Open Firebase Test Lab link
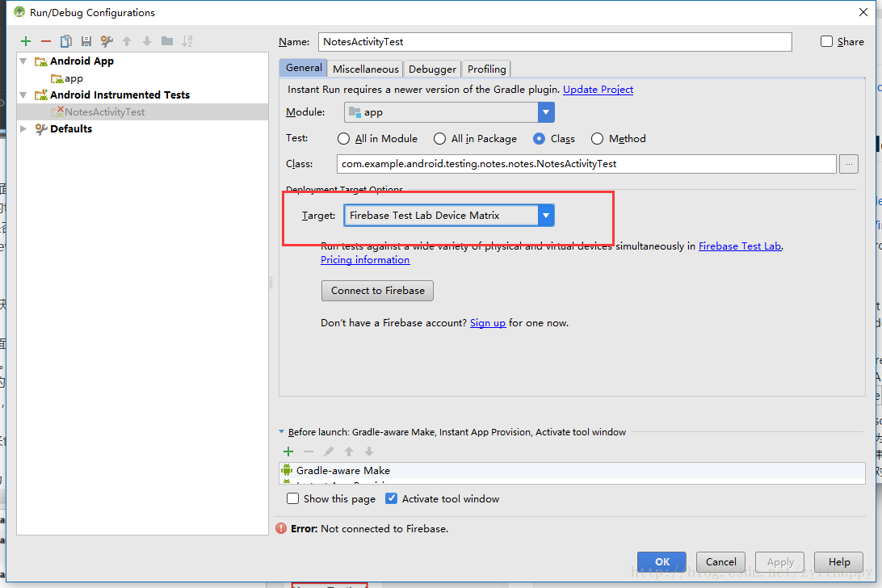 pyautogui.click(x=740, y=246)
